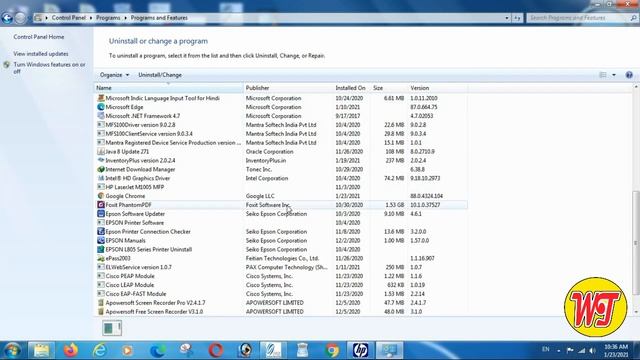Select Epson Printer Connection Checker entry
640x360 pixels.
point(281,232)
